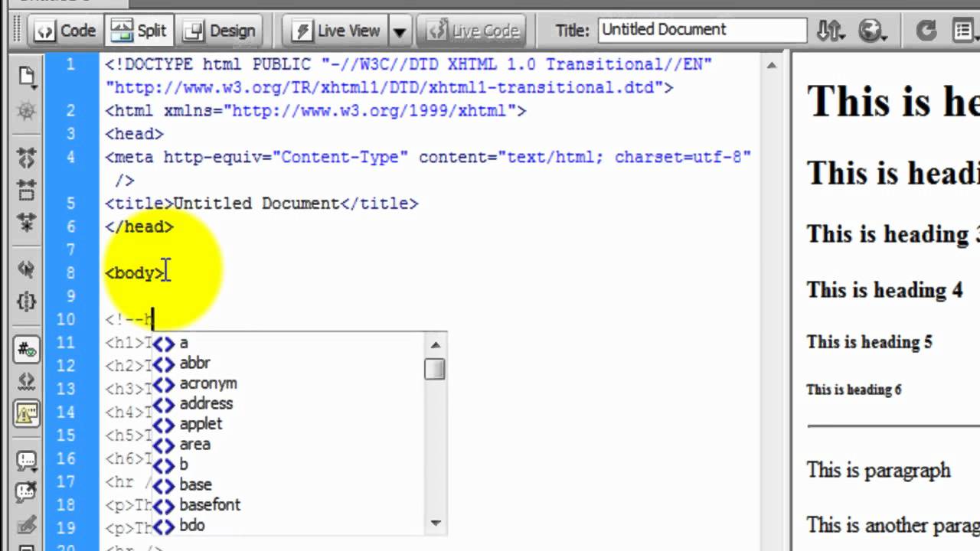Click the Title input field

[702, 30]
